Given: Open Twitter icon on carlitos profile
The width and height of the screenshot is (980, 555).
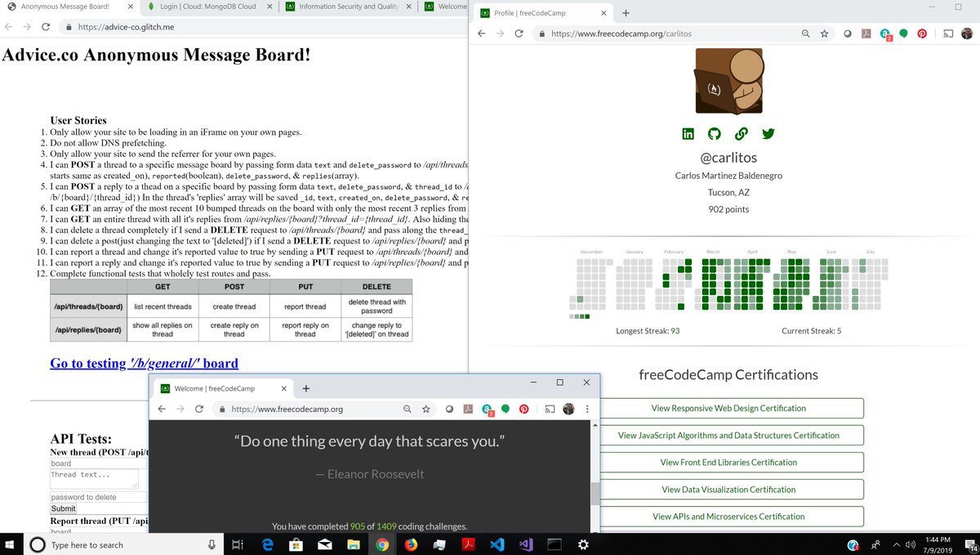Looking at the screenshot, I should pyautogui.click(x=768, y=134).
